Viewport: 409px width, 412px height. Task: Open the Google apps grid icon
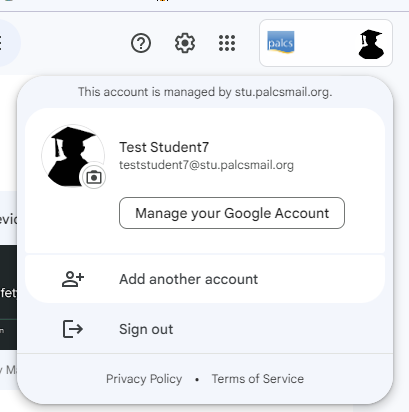227,43
